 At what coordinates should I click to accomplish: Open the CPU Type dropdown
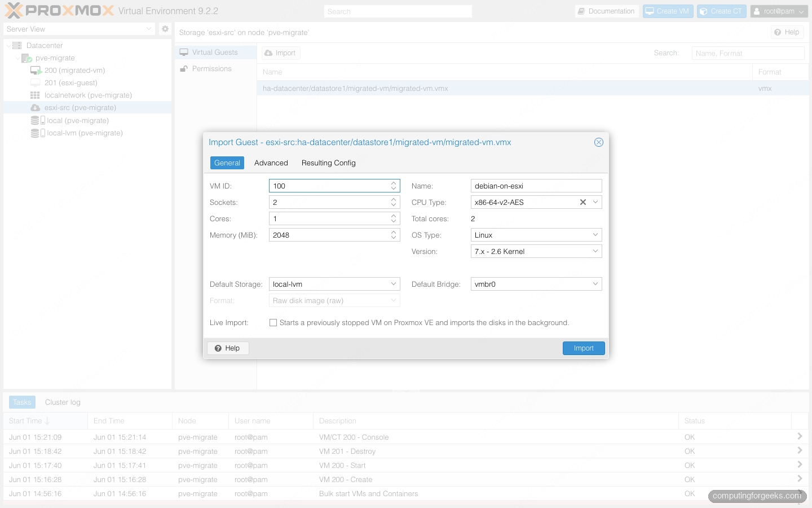[x=595, y=202]
